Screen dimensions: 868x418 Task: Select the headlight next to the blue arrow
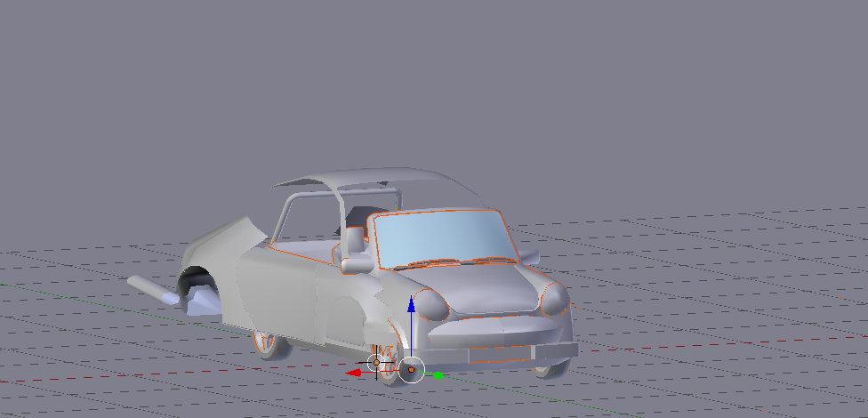coord(431,305)
